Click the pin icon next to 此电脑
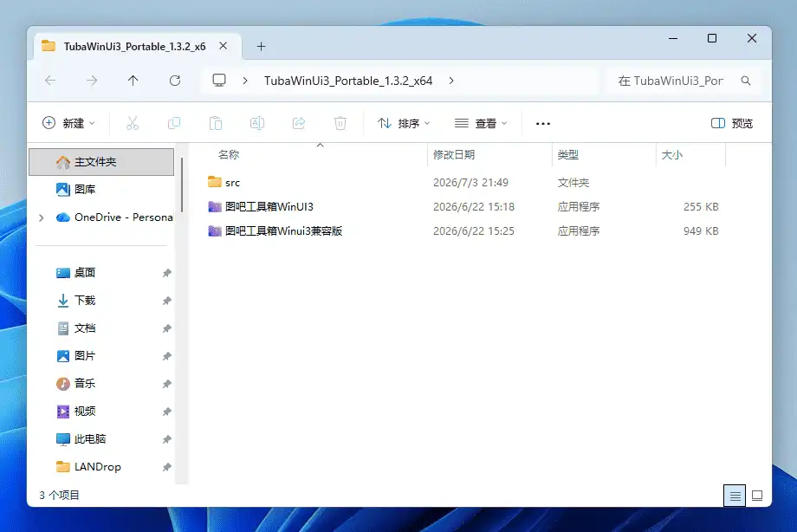The width and height of the screenshot is (797, 532). (x=166, y=439)
